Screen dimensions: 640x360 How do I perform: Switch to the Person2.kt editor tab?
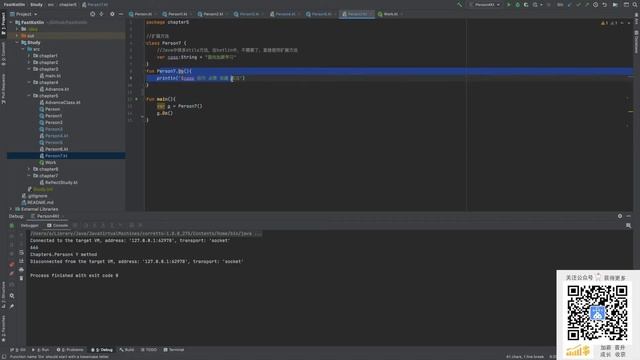tap(212, 14)
